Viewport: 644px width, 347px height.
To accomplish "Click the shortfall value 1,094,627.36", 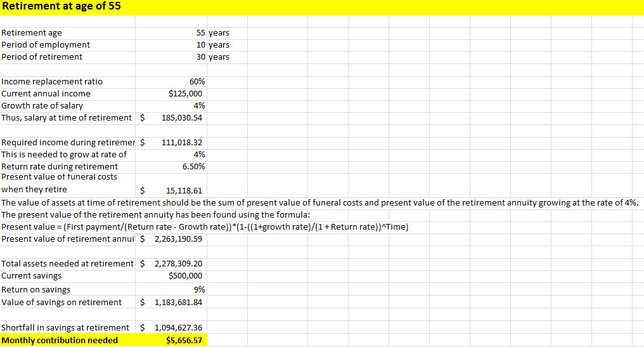I will [x=178, y=327].
